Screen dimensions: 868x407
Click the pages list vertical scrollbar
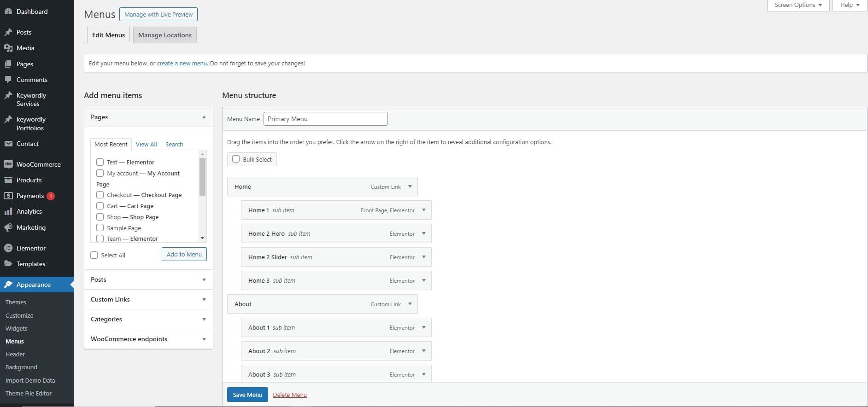click(202, 177)
